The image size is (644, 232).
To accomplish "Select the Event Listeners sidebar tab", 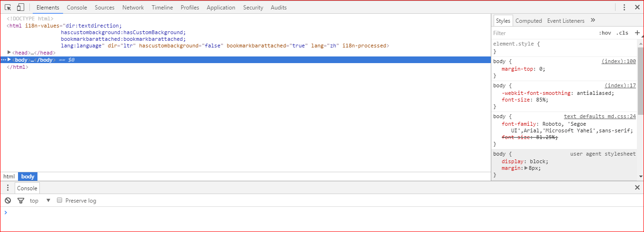I will click(x=566, y=20).
